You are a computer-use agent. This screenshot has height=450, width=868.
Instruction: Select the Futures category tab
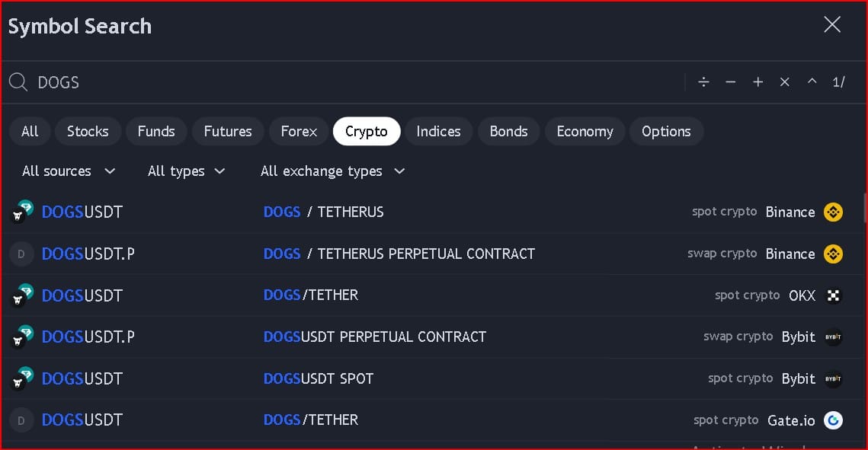point(227,132)
